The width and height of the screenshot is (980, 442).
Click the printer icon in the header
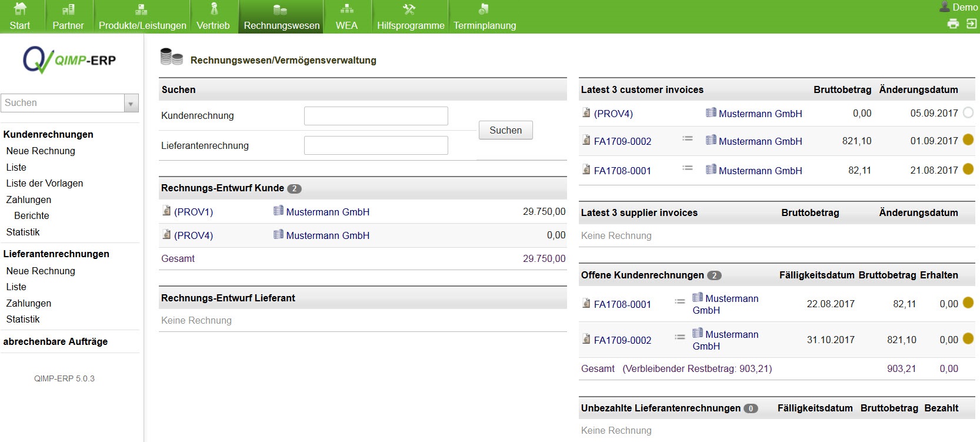(953, 24)
